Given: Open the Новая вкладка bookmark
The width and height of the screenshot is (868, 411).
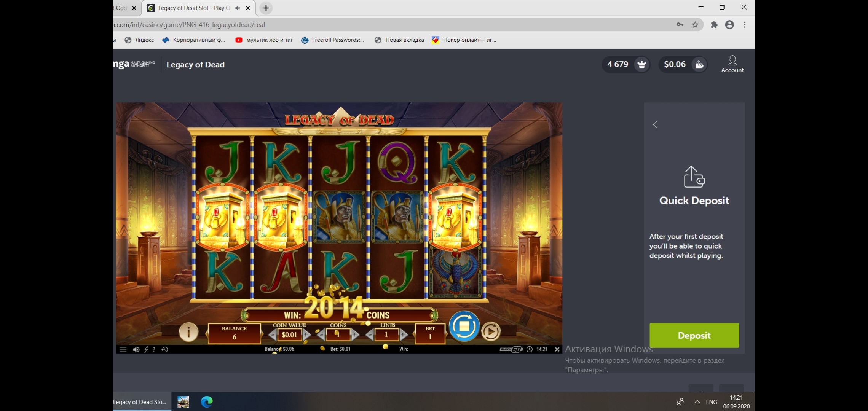Looking at the screenshot, I should 399,40.
